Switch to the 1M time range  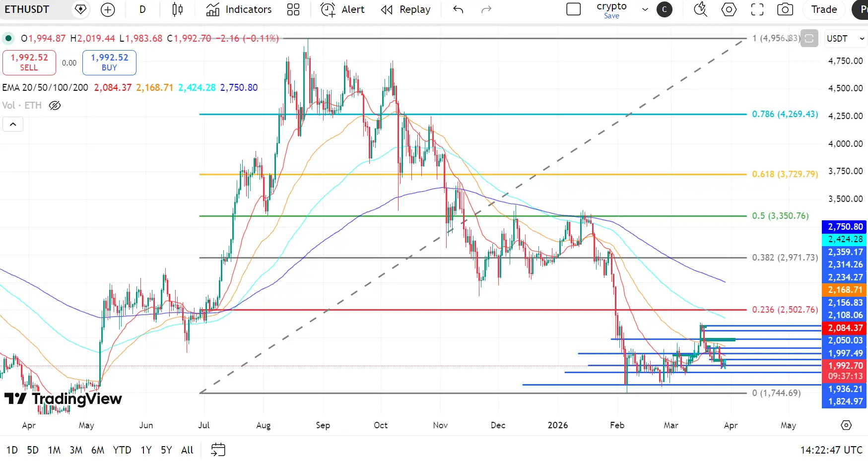tap(54, 450)
